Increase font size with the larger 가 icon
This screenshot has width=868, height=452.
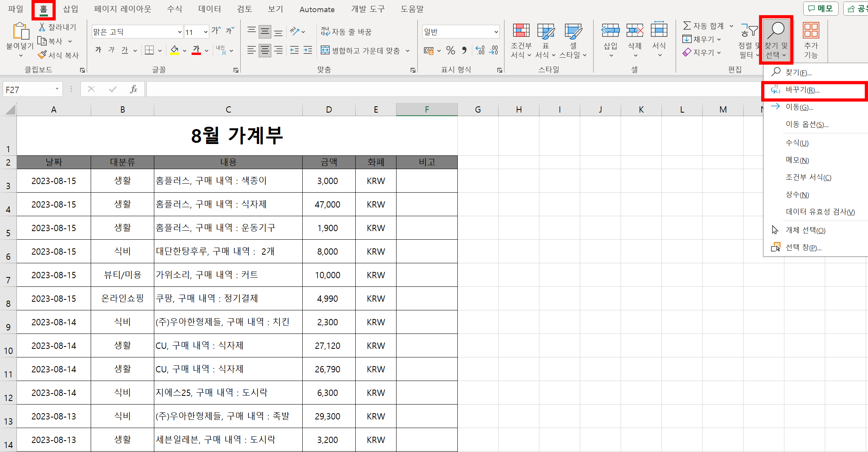coord(216,31)
